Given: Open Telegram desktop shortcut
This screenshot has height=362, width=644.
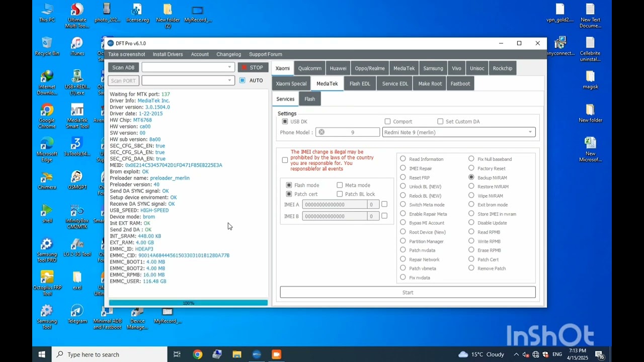Looking at the screenshot, I should [77, 314].
